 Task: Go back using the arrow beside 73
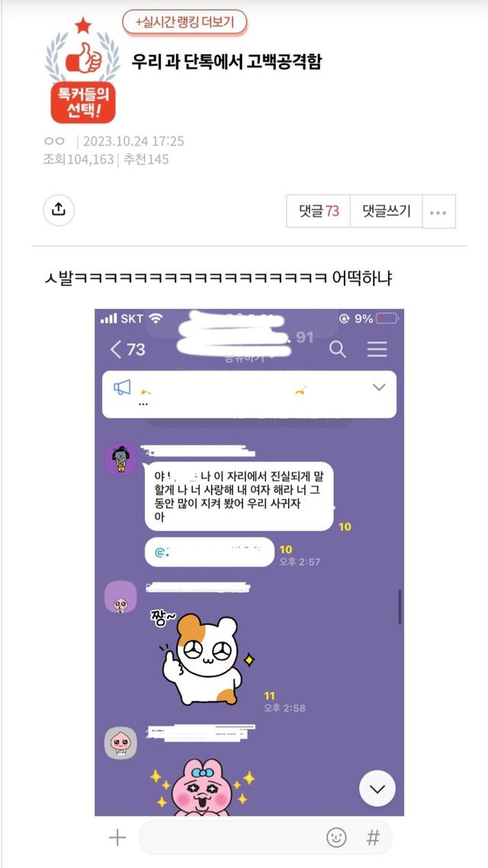coord(116,349)
